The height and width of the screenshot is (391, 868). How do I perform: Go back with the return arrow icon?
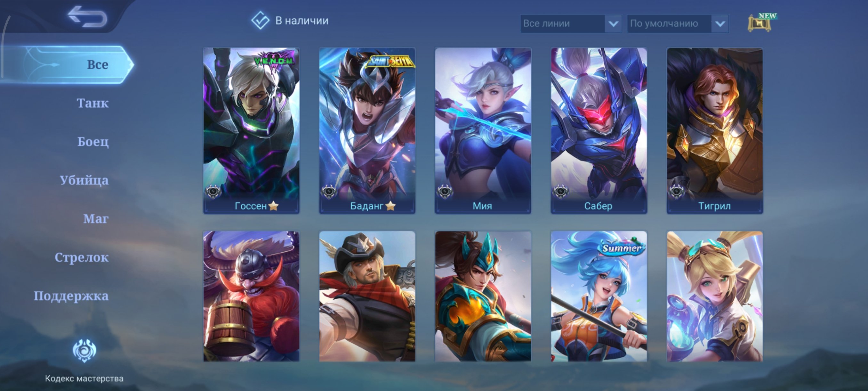tap(87, 16)
